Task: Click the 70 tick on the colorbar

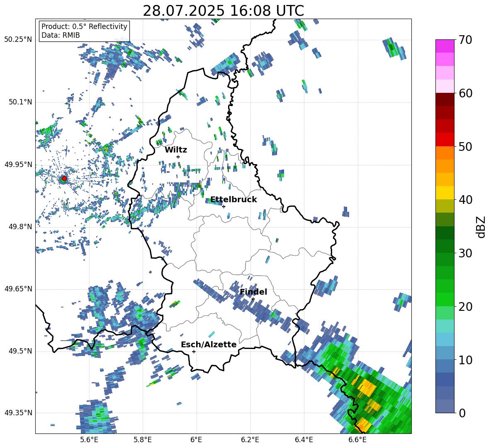Action: (465, 40)
